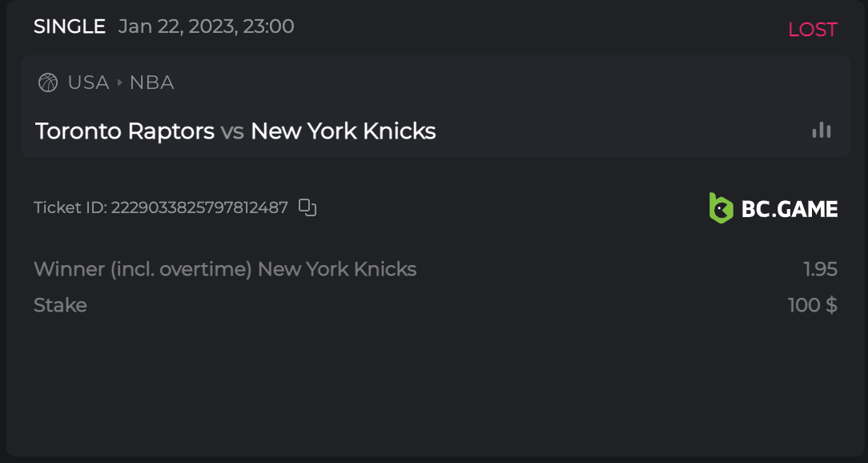Image resolution: width=868 pixels, height=463 pixels.
Task: Click the arrow between USA and NBA
Action: click(x=120, y=83)
